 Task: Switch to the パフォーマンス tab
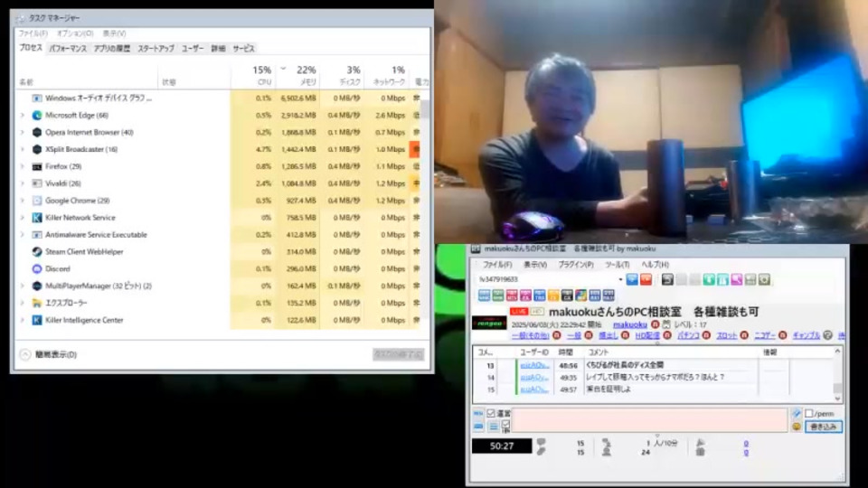click(68, 49)
